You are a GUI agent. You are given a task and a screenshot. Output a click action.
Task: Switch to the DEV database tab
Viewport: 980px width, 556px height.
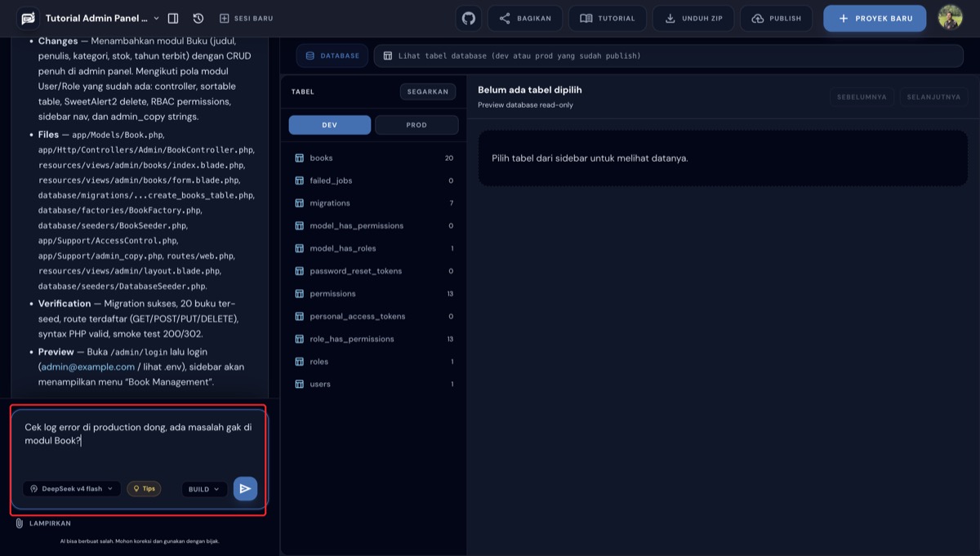click(x=329, y=125)
